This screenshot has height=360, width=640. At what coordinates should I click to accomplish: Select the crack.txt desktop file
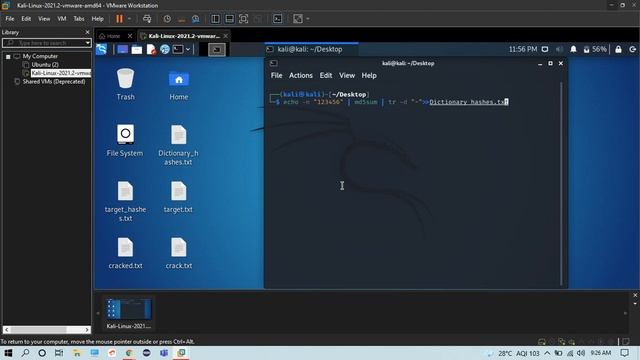coord(178,253)
